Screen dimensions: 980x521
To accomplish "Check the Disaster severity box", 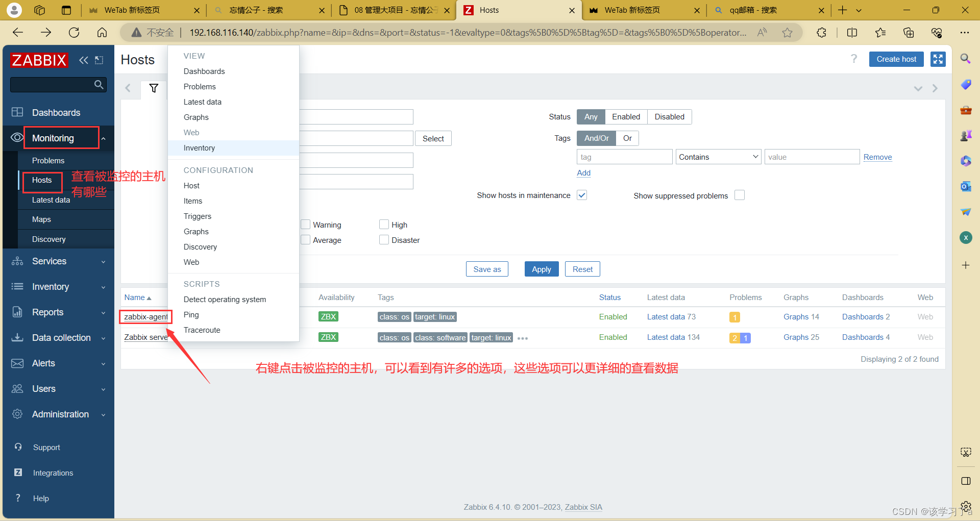I will point(384,240).
